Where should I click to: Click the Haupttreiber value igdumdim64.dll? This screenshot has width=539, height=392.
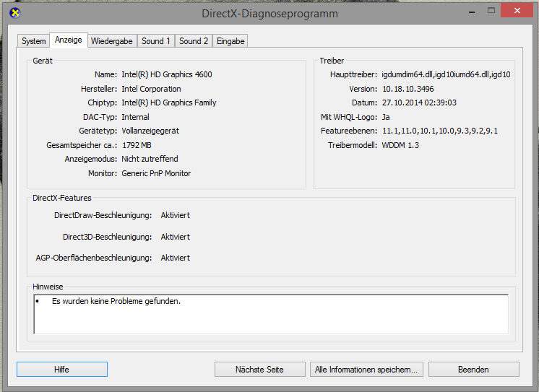[x=446, y=74]
